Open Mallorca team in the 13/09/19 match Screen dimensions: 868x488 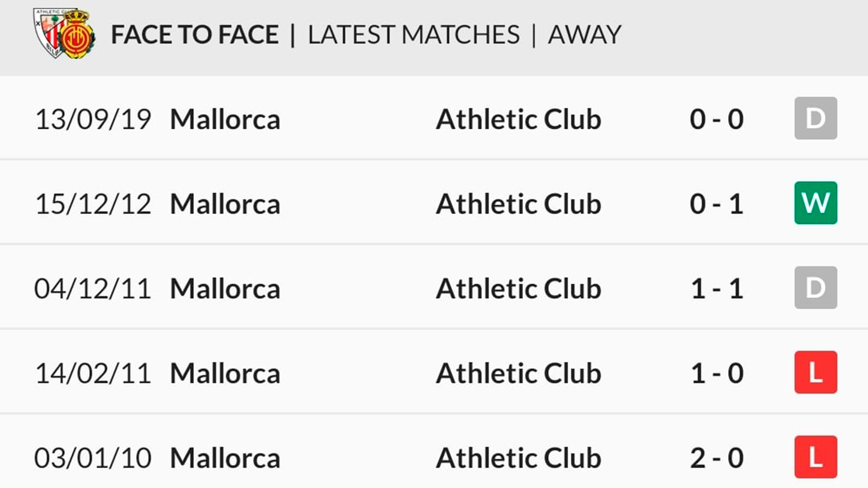(x=225, y=119)
